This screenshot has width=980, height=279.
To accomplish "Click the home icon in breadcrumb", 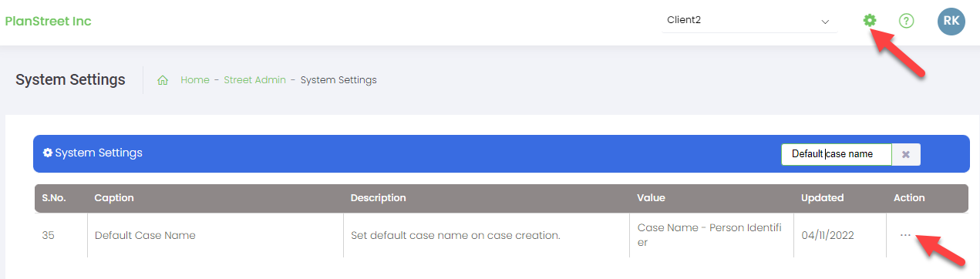I will click(163, 80).
